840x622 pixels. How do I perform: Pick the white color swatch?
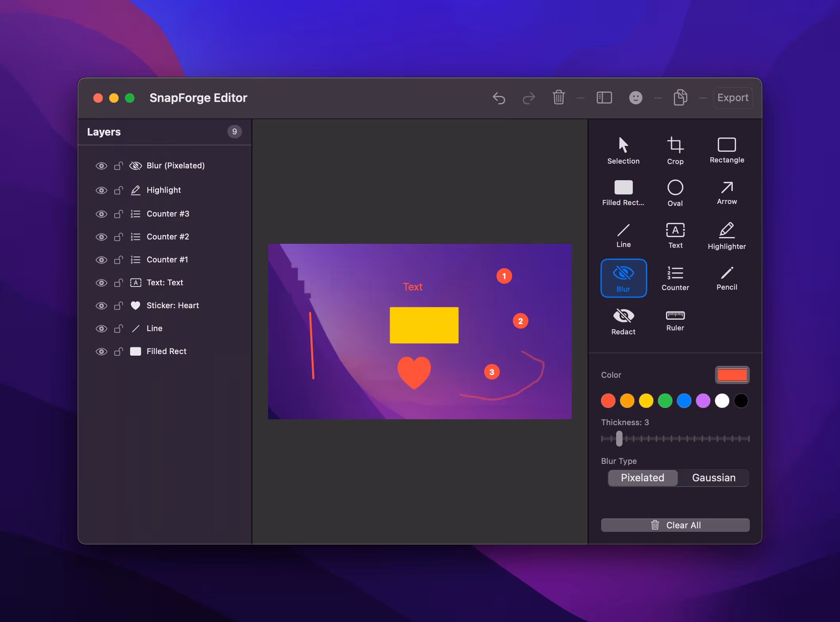[722, 401]
